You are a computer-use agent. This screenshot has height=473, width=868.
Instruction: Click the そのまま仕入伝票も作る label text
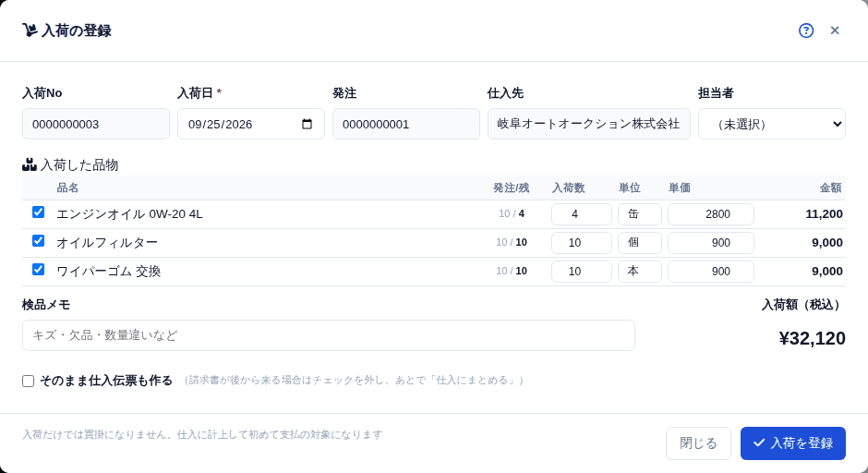coord(106,381)
